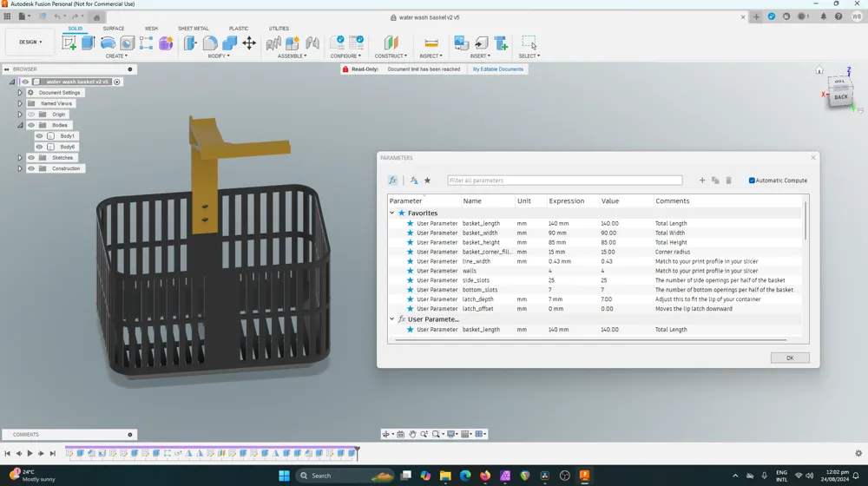Switch to the Utilities tab
Screen dimensions: 868x486
point(279,29)
